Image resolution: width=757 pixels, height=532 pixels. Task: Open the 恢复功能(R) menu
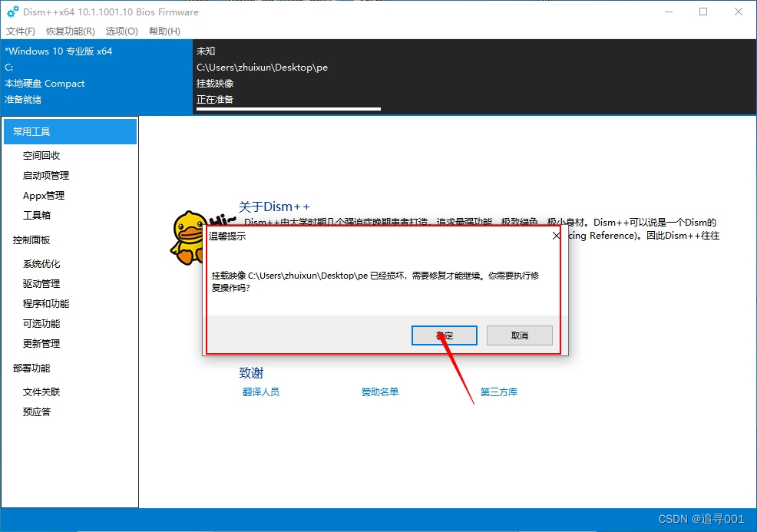coord(71,31)
